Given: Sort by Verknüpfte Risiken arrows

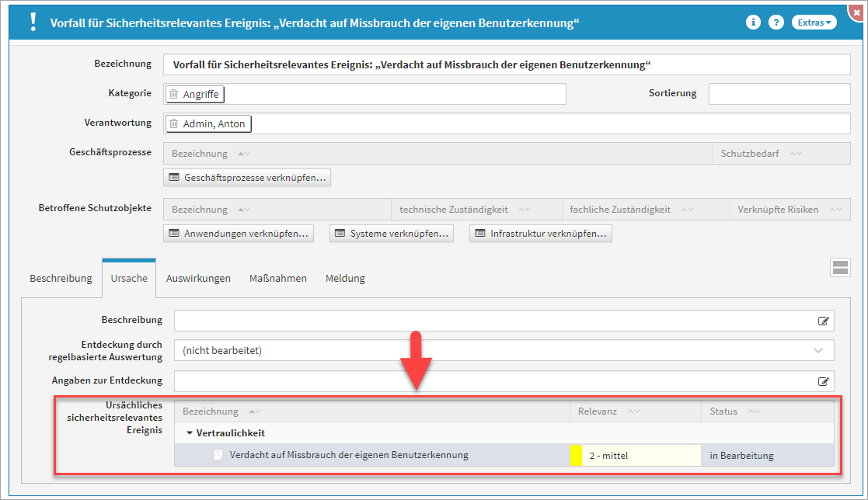Looking at the screenshot, I should tap(835, 210).
